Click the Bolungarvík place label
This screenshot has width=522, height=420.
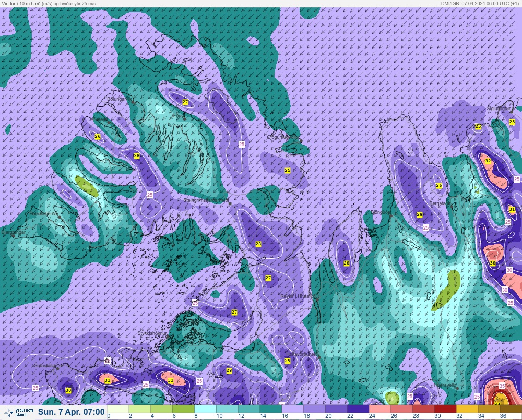point(120,99)
